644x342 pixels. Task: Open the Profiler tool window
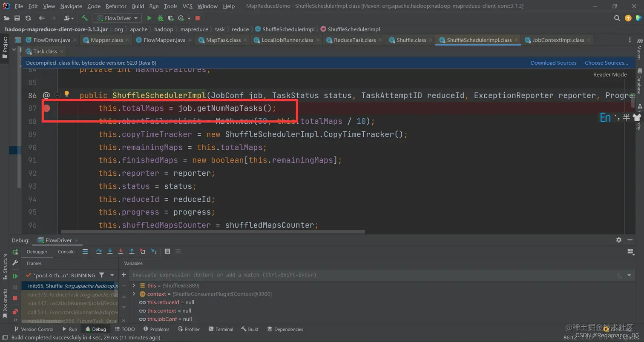click(188, 329)
